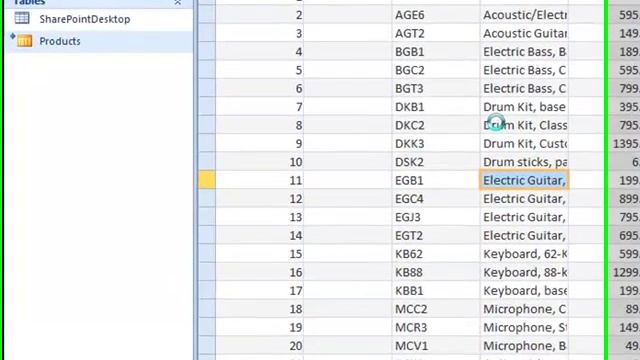The image size is (640, 360).
Task: Click the Electric Guitar cell in row 11
Action: 524,180
